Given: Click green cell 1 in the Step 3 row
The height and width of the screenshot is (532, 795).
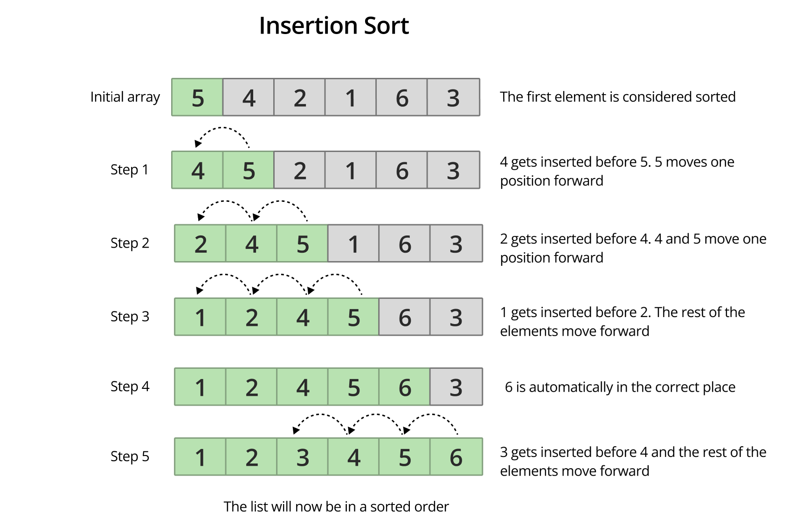Looking at the screenshot, I should tap(200, 317).
